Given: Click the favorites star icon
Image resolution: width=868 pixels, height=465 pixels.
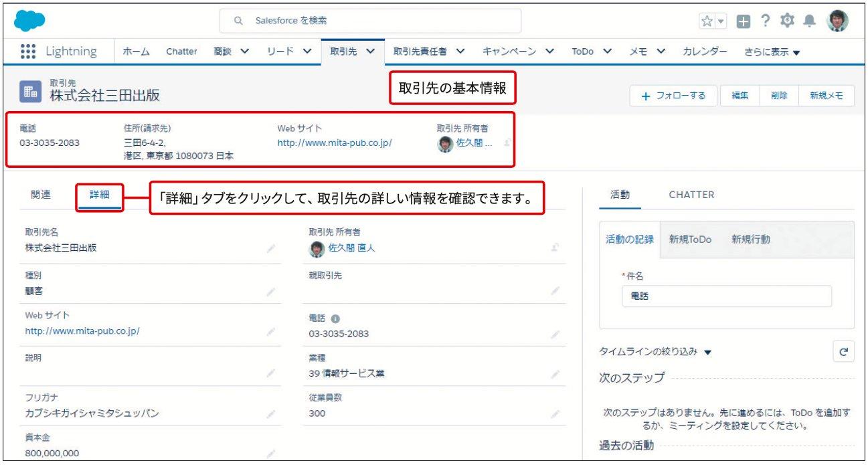Looking at the screenshot, I should point(707,21).
